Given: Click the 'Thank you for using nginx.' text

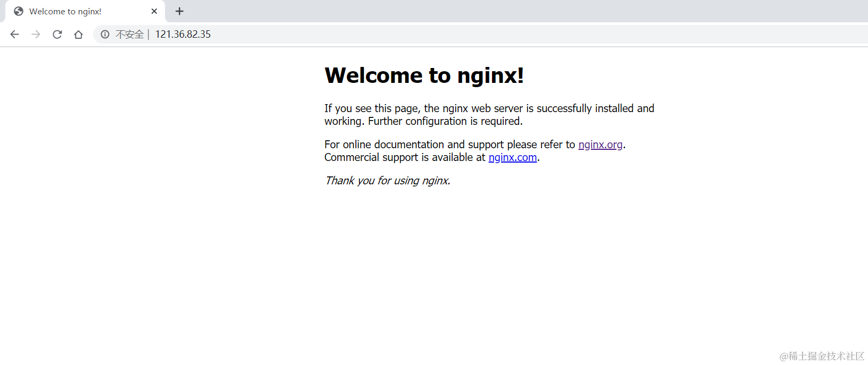Looking at the screenshot, I should pos(388,181).
